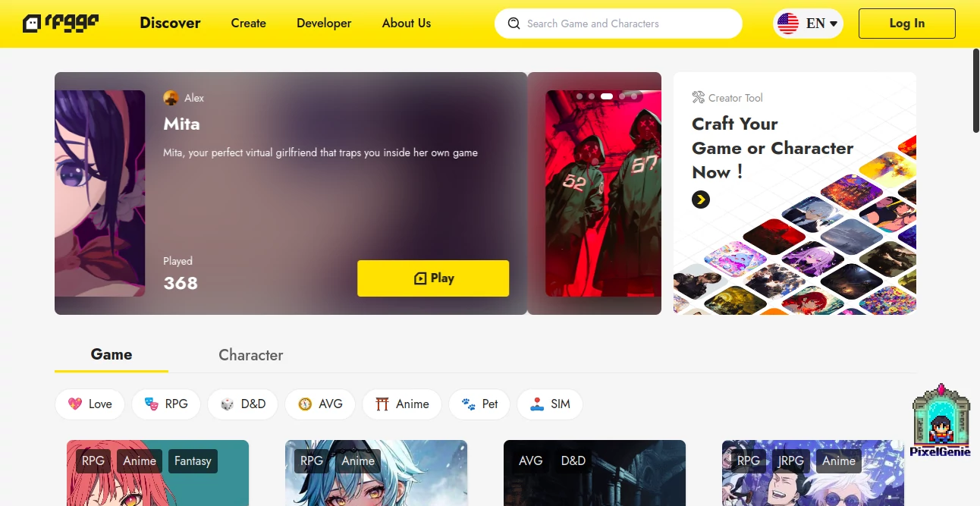Select the Pet paw filter chip

coord(480,404)
